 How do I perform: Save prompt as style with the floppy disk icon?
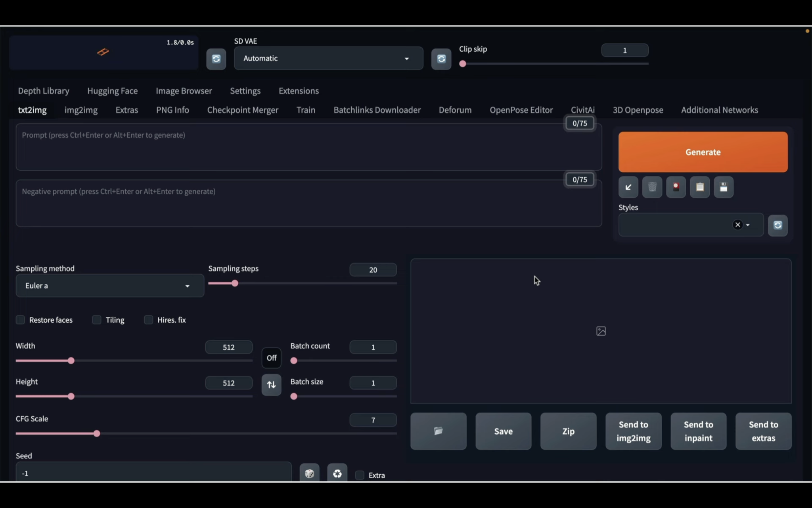723,187
